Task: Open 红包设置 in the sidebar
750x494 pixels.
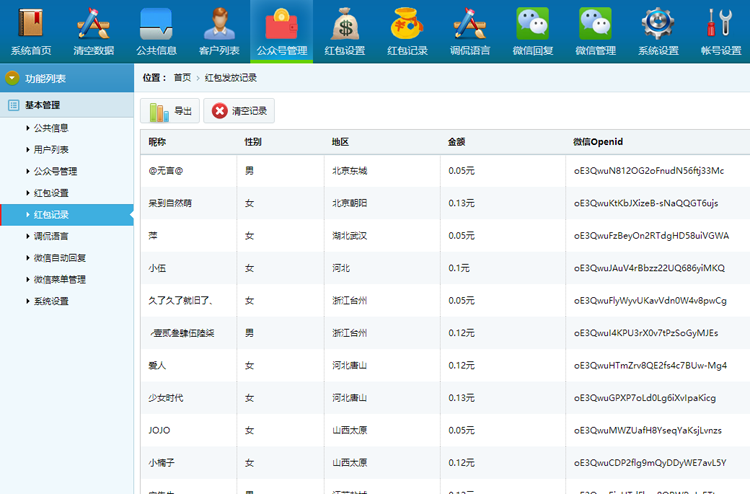Action: 51,193
